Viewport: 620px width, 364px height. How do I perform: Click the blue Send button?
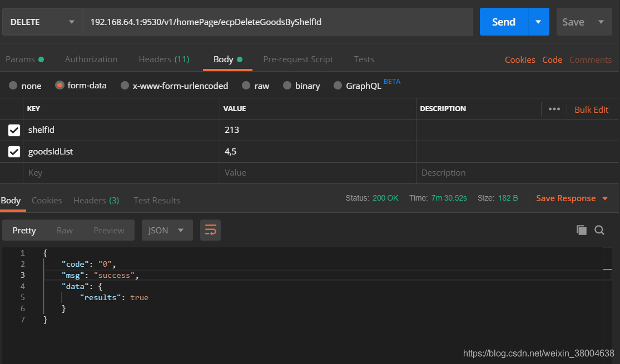tap(503, 22)
